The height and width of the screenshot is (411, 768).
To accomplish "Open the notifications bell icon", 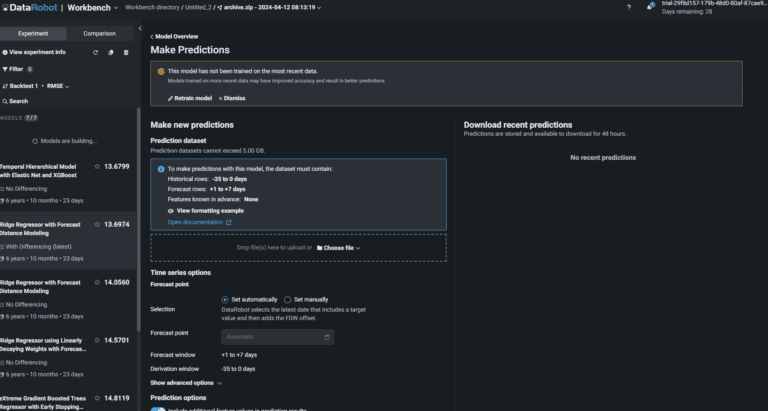I will tap(651, 7).
